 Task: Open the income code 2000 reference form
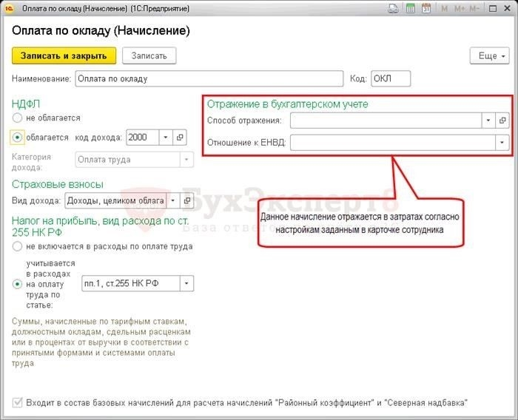[x=180, y=138]
